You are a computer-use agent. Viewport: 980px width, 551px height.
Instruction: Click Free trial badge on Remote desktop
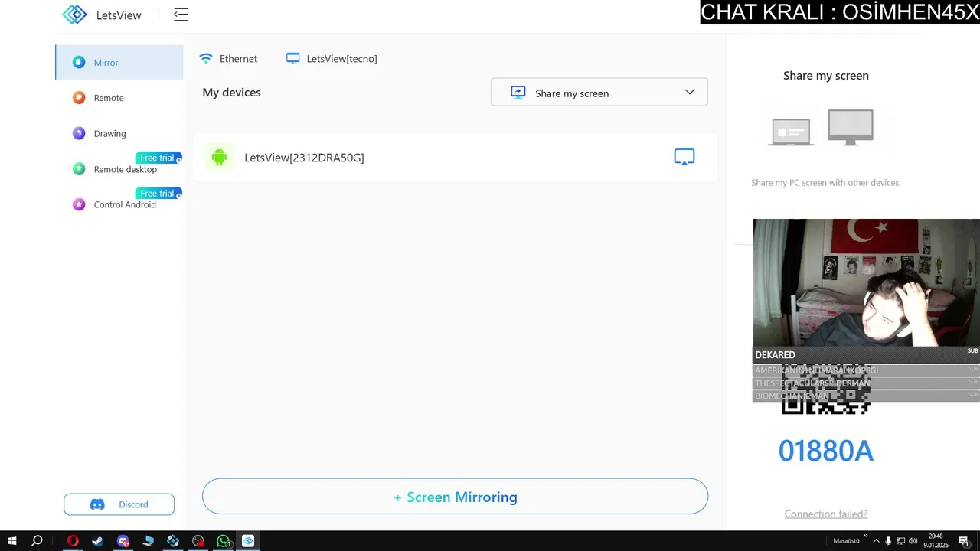(x=158, y=158)
